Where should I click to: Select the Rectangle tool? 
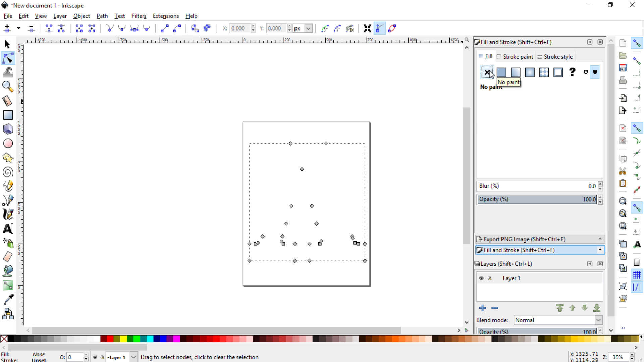8,115
